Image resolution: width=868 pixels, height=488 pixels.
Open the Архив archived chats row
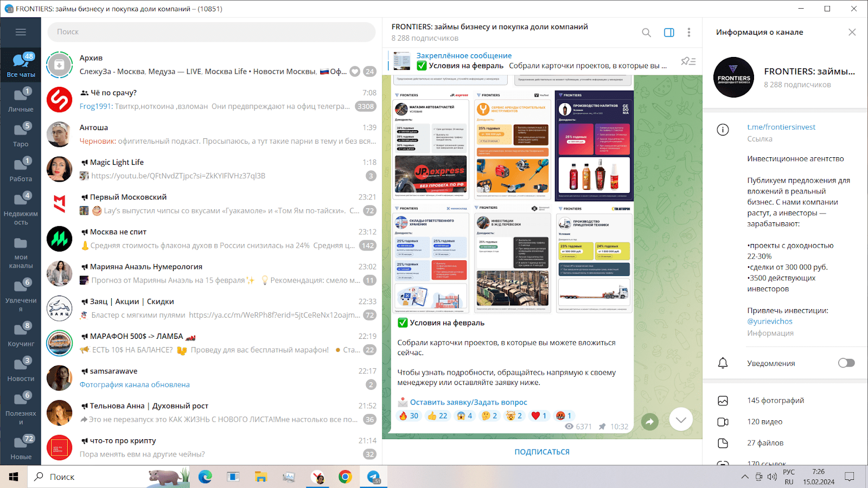click(212, 65)
